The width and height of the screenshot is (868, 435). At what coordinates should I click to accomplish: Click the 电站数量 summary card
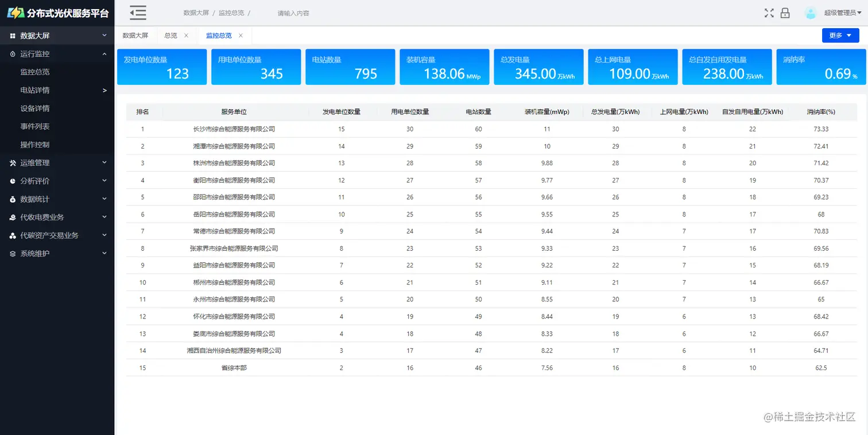pyautogui.click(x=350, y=67)
